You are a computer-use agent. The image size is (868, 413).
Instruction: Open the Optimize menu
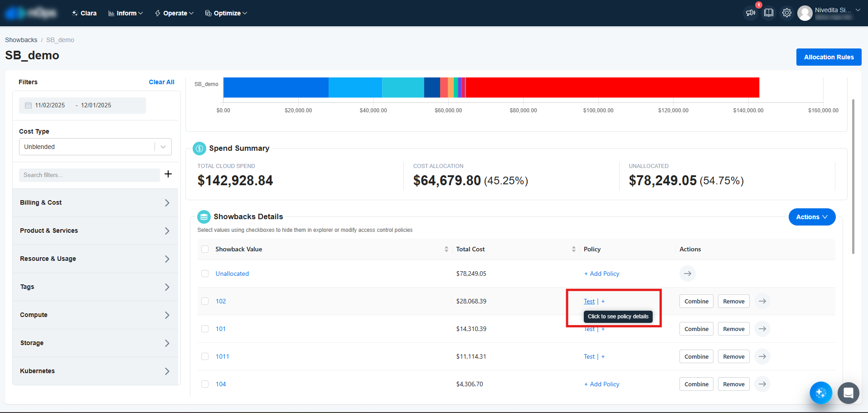[x=226, y=13]
